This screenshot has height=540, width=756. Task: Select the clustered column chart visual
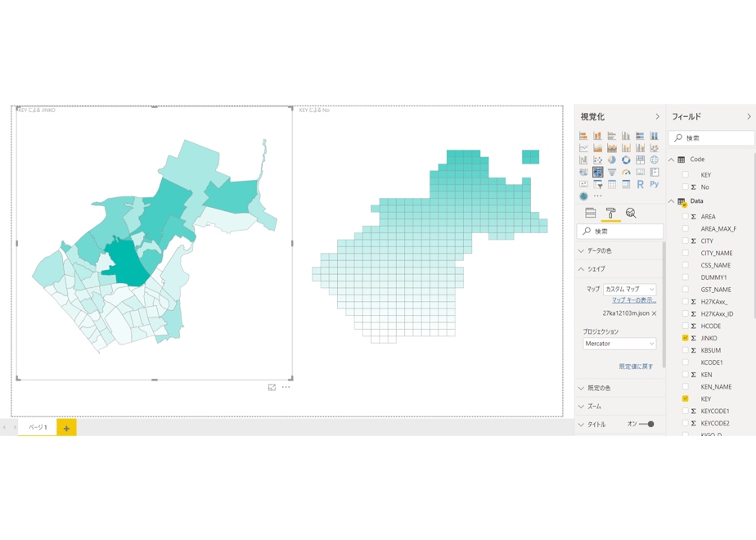pos(626,136)
